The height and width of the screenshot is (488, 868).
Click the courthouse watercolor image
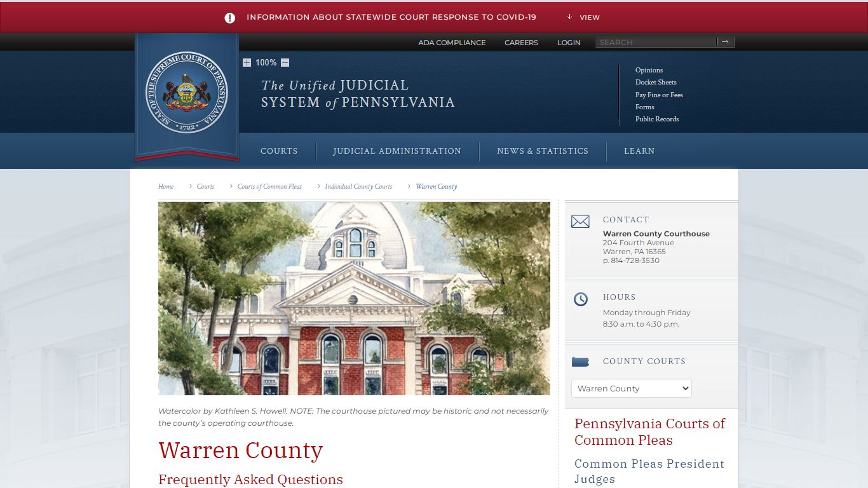coord(354,299)
